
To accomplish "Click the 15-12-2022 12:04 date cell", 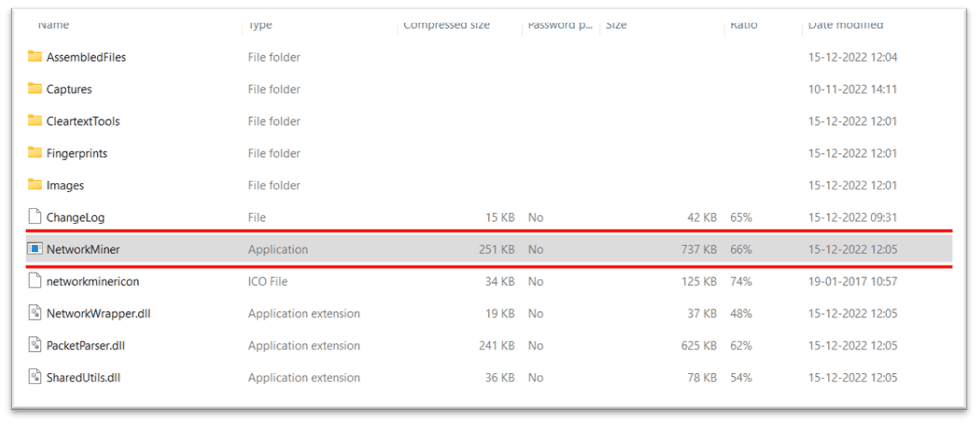I will pos(853,57).
